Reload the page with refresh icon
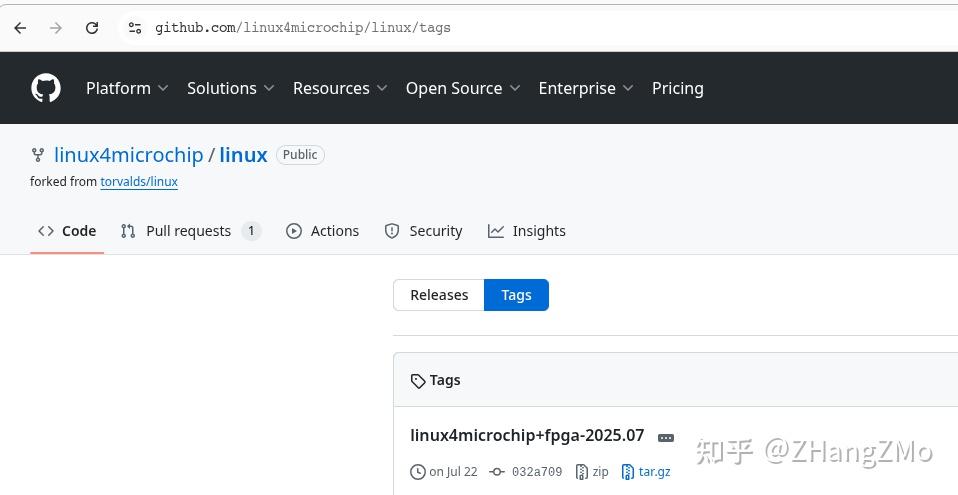This screenshot has height=495, width=958. click(92, 28)
